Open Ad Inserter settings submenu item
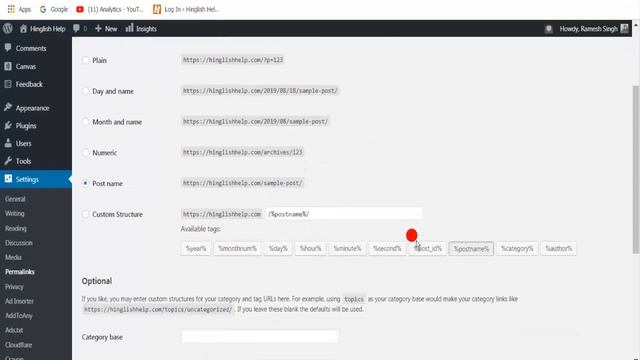Screen dimensions: 640x360 click(20, 301)
